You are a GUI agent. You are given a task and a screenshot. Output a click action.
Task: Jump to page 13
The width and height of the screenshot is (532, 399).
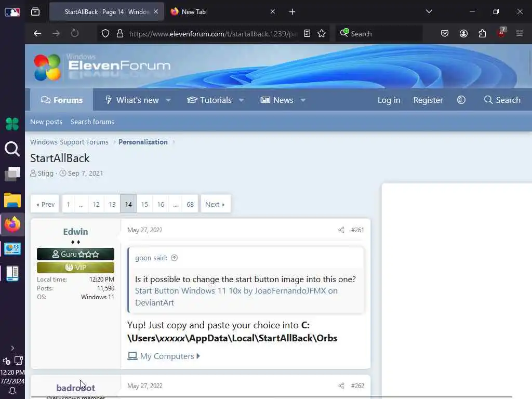coord(112,204)
